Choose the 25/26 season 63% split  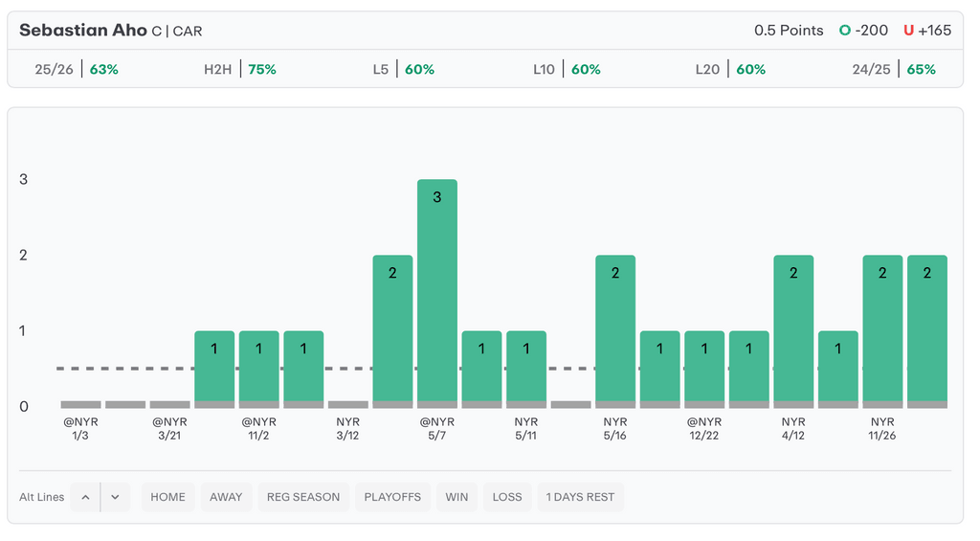point(76,70)
